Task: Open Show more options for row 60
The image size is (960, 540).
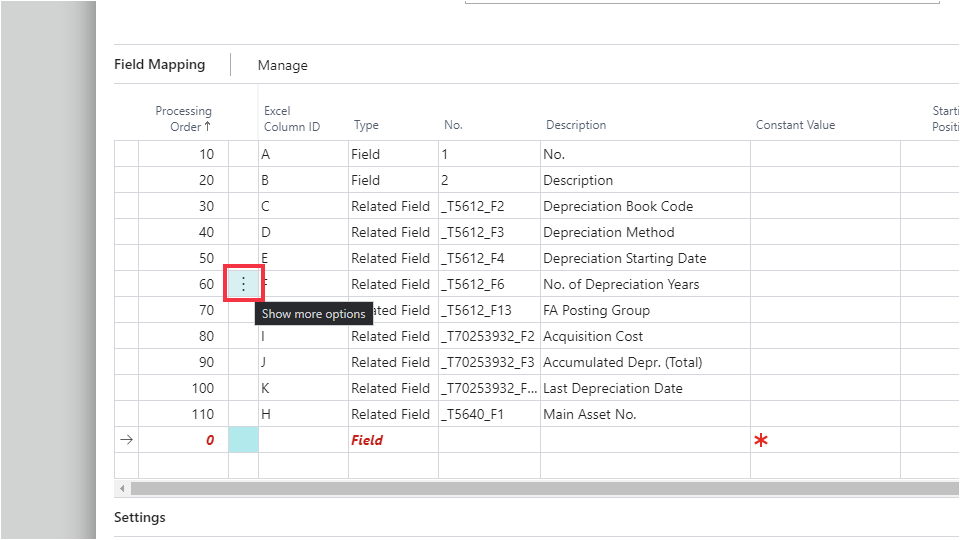Action: (244, 283)
